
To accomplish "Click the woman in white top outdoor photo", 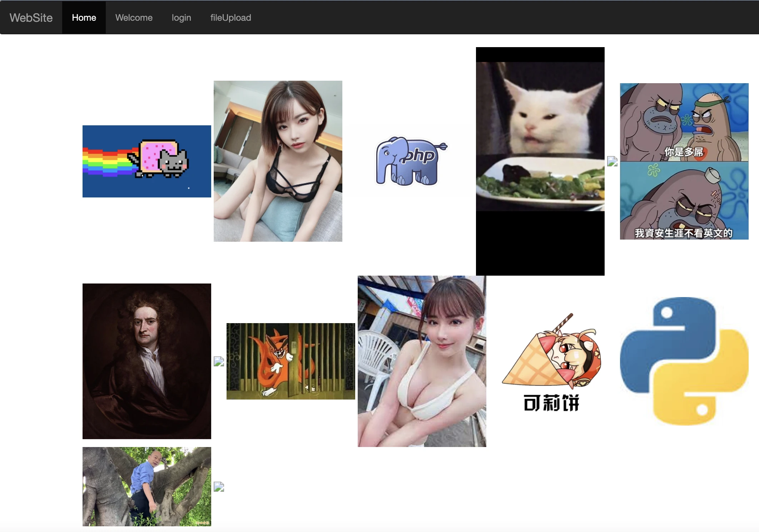I will (422, 361).
